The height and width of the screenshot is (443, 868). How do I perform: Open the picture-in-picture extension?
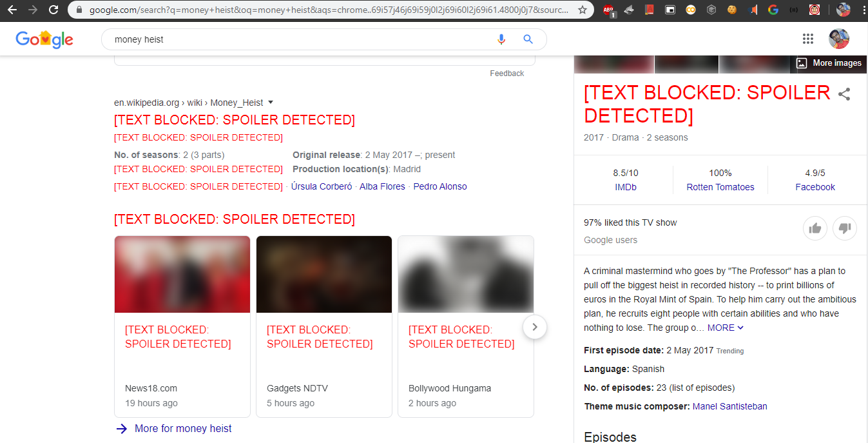(670, 10)
